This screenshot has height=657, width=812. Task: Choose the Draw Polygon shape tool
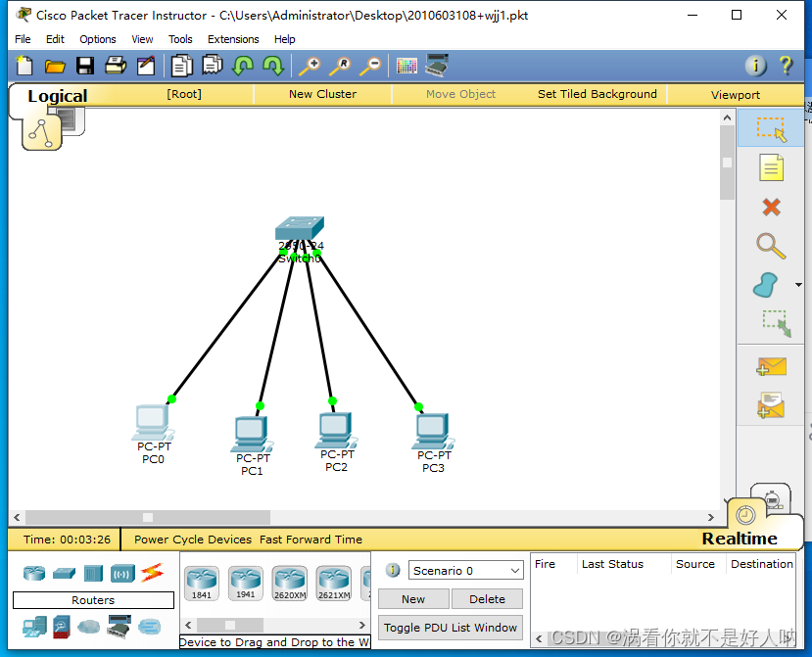(x=765, y=285)
